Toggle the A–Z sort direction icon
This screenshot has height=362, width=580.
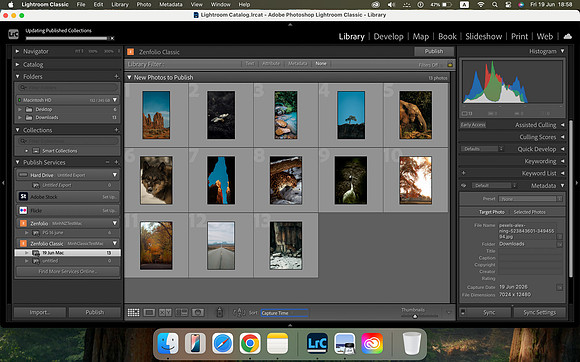click(239, 313)
